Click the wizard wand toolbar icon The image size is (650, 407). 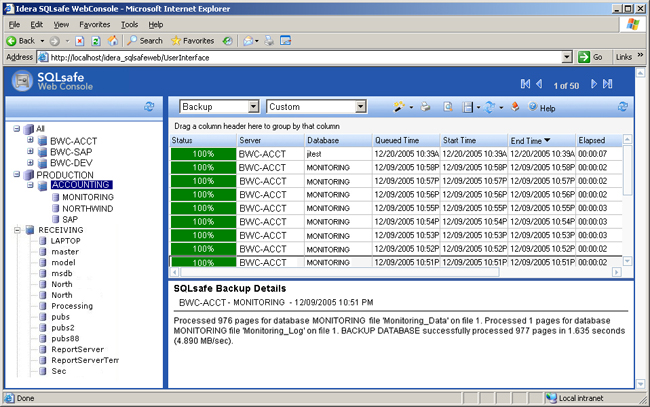(399, 107)
